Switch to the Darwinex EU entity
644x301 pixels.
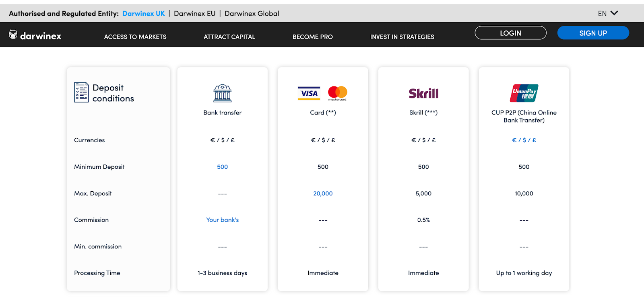pos(194,13)
